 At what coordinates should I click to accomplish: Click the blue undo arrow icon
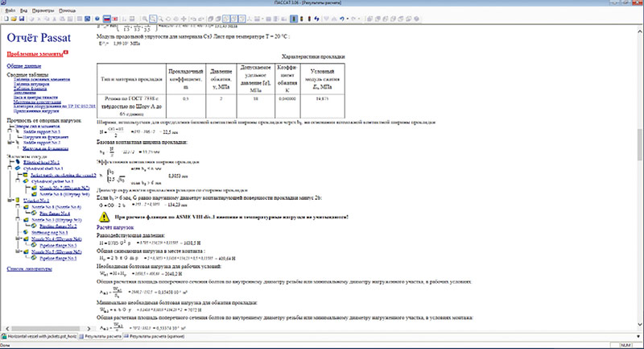[341, 19]
